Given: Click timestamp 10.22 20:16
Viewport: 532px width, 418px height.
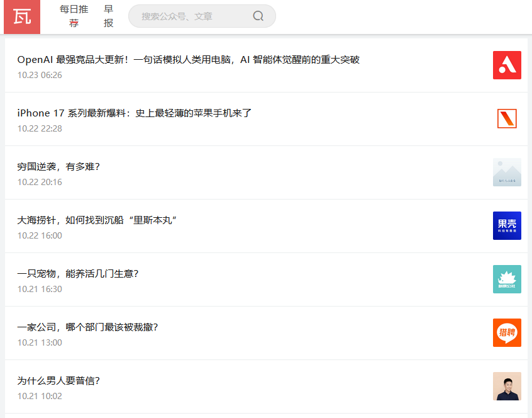Looking at the screenshot, I should [x=40, y=183].
